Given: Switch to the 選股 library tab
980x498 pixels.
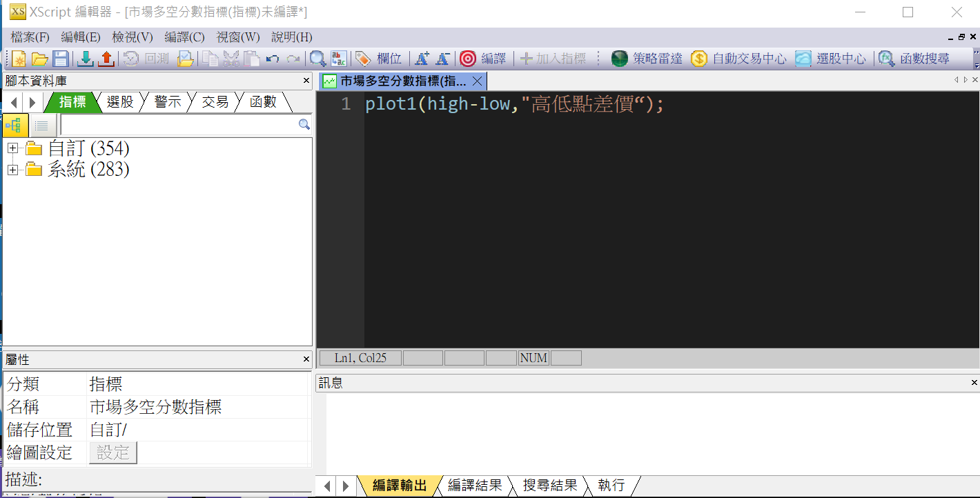Looking at the screenshot, I should (120, 102).
